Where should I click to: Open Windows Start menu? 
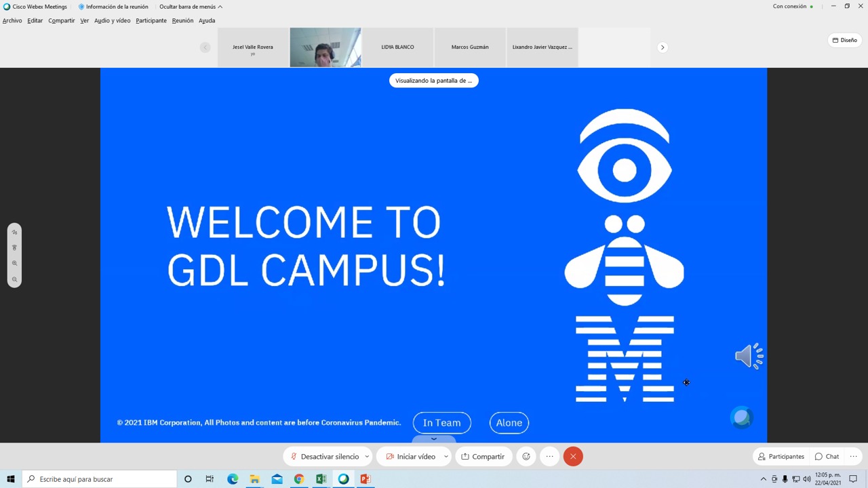point(11,479)
